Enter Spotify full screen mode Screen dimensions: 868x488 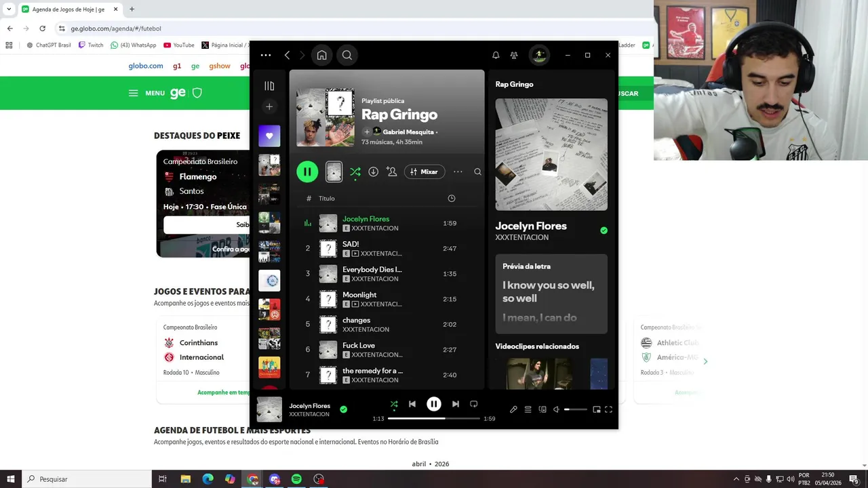click(608, 409)
